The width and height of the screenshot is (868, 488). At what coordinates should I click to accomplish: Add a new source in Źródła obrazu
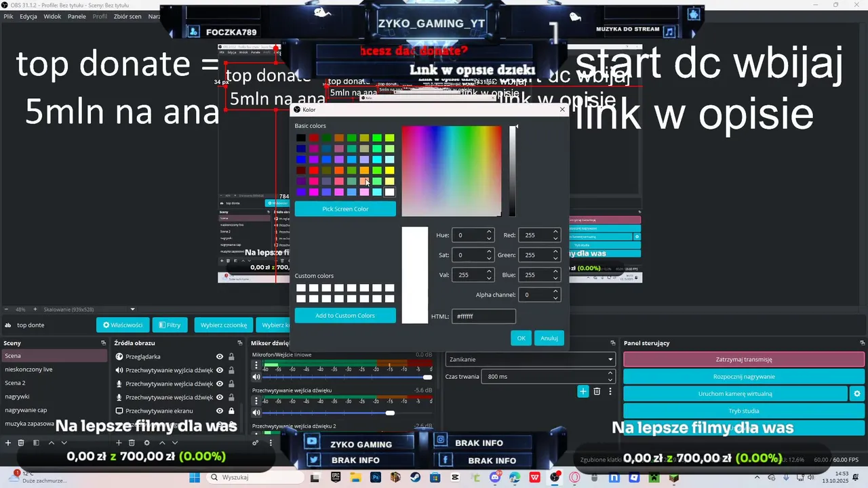click(x=119, y=443)
